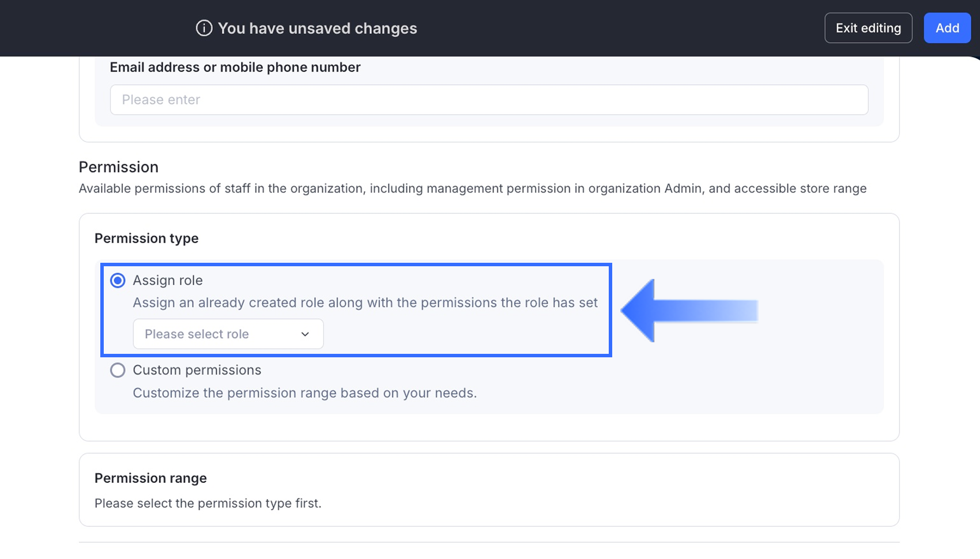Click the blue Add button
Viewport: 980px width, 559px height.
[947, 28]
